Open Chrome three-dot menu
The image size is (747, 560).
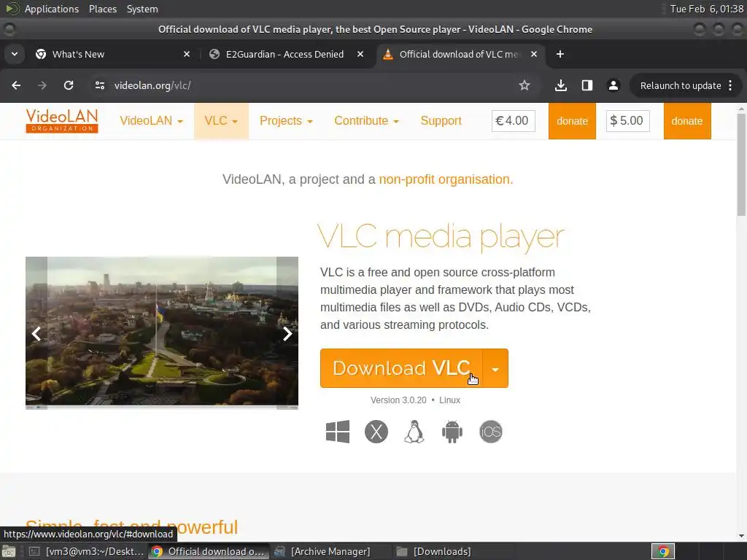tap(730, 85)
